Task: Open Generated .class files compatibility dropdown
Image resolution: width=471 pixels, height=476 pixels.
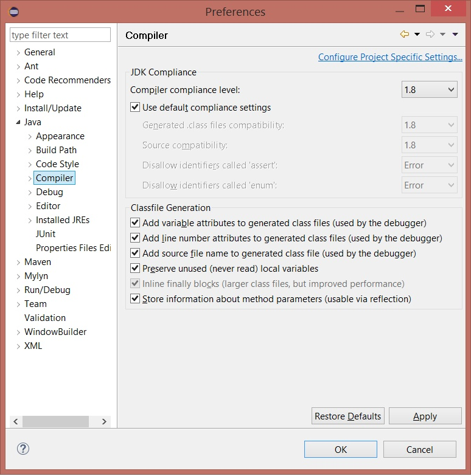Action: coord(430,125)
